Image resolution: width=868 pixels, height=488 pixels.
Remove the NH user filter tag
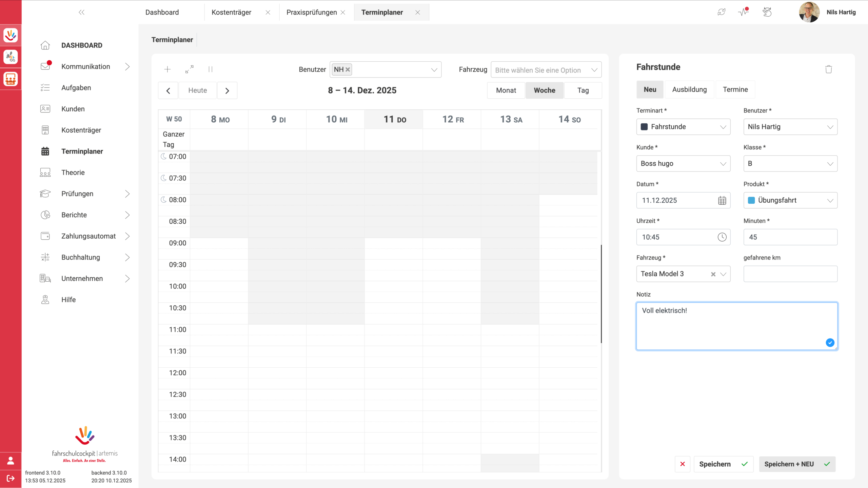coord(348,69)
